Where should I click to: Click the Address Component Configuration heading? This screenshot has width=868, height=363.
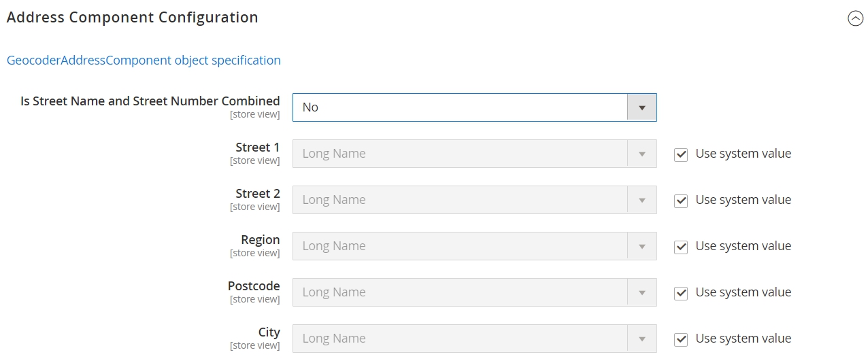(133, 18)
